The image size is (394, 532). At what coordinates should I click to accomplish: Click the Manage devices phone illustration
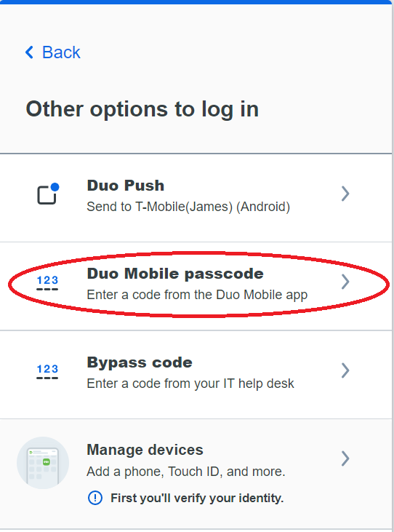[x=43, y=463]
